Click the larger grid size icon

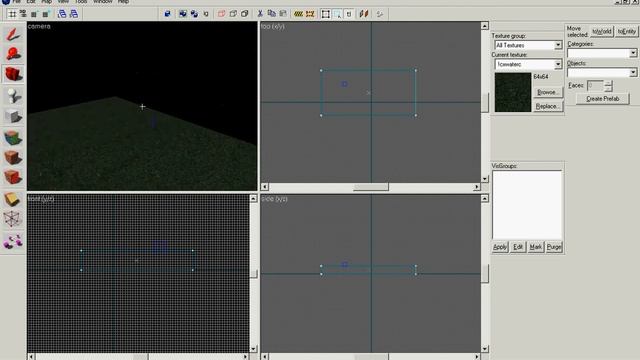(x=45, y=14)
